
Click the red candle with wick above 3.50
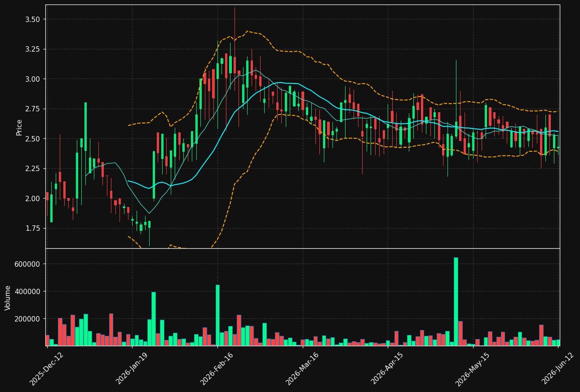tap(235, 65)
